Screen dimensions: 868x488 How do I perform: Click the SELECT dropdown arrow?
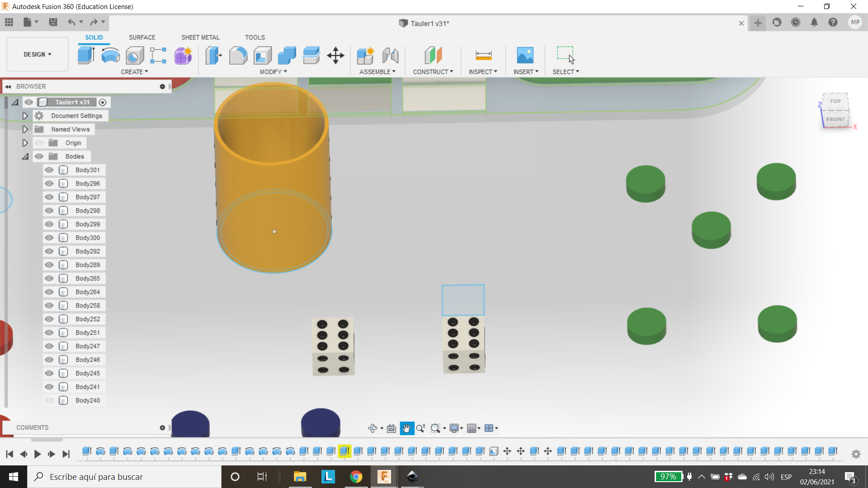[578, 71]
